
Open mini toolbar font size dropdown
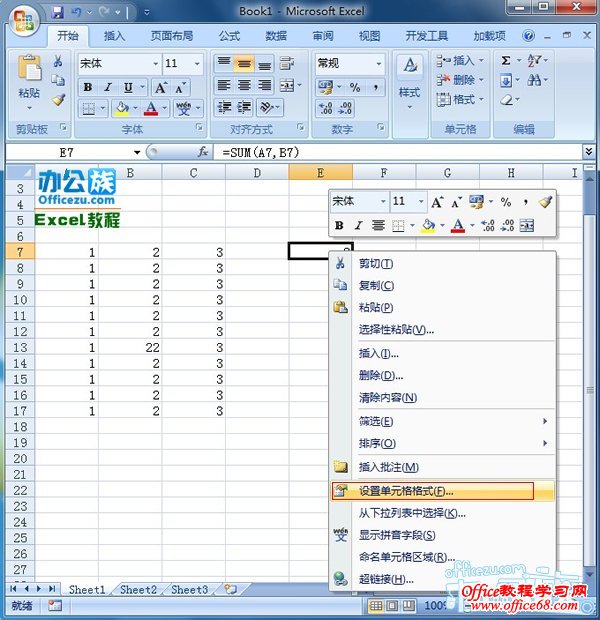421,202
